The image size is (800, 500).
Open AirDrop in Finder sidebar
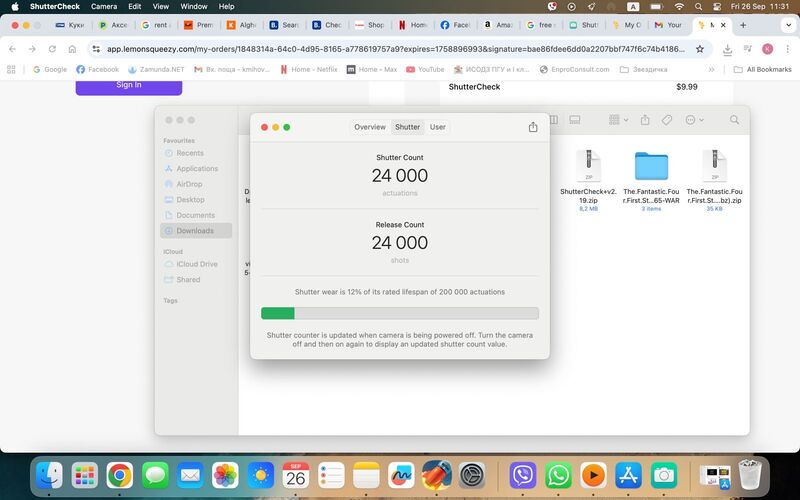189,184
